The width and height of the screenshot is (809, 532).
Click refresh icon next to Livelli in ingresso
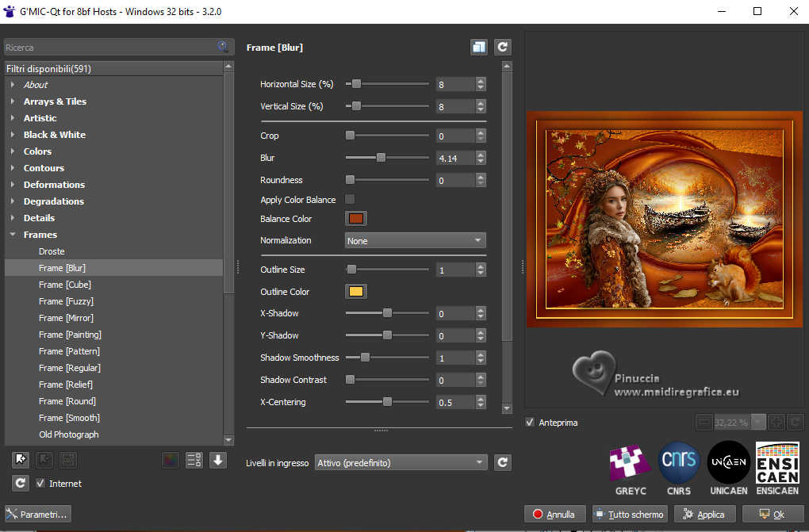503,462
